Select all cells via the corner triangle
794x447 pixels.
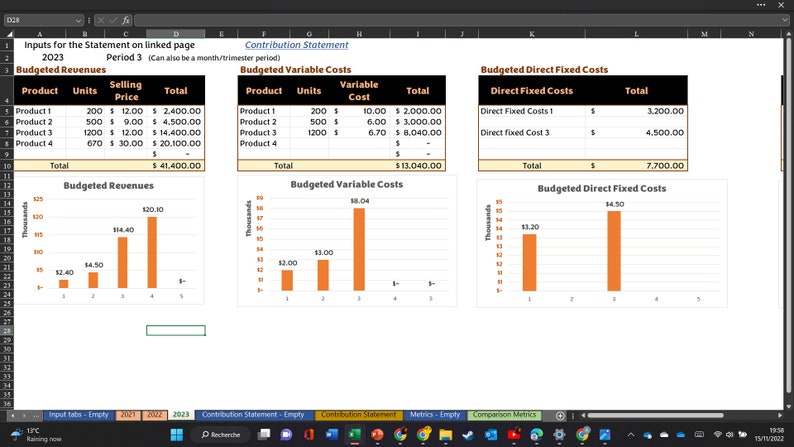point(9,34)
